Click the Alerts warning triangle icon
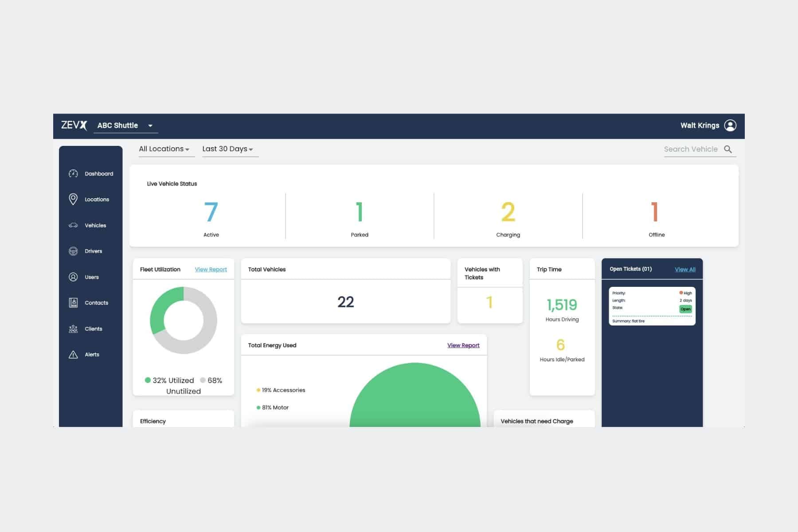This screenshot has width=798, height=532. pos(73,355)
